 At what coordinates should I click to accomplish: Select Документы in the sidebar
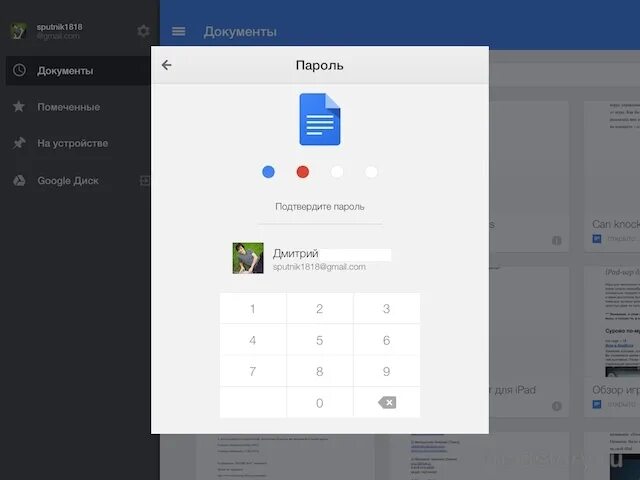(x=78, y=71)
